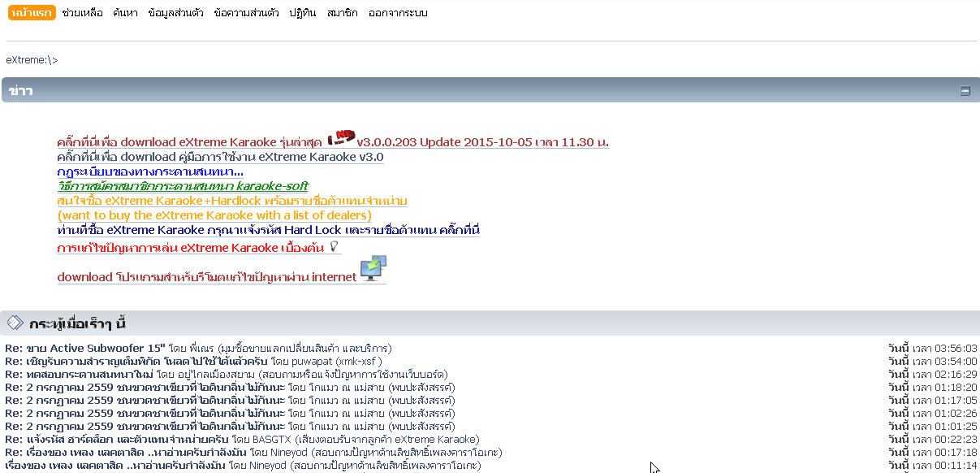Viewport: 980px width, 473px height.
Task: Click ออกจากระบบ to log out
Action: [x=398, y=13]
